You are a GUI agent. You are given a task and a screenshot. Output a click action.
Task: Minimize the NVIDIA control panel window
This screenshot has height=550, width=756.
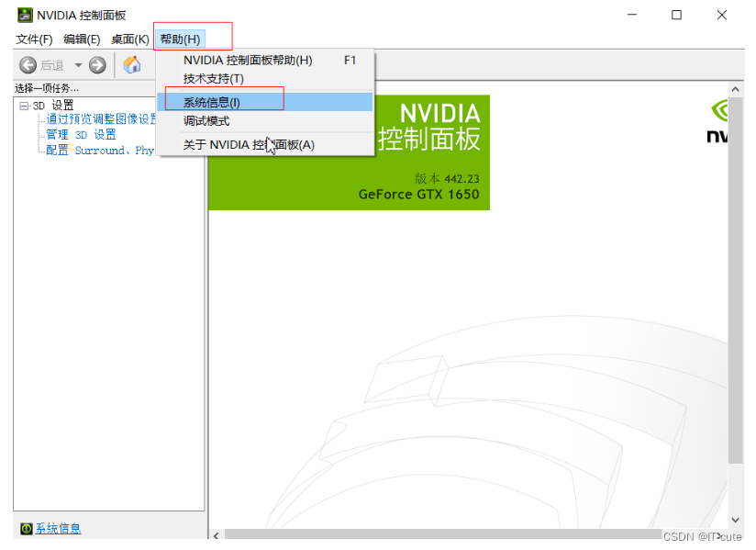pyautogui.click(x=632, y=15)
